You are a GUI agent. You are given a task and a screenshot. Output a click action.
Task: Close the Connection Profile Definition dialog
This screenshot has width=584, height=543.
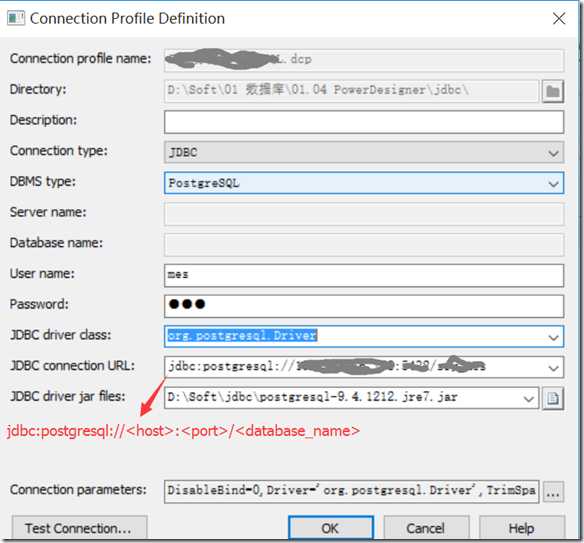coord(559,18)
